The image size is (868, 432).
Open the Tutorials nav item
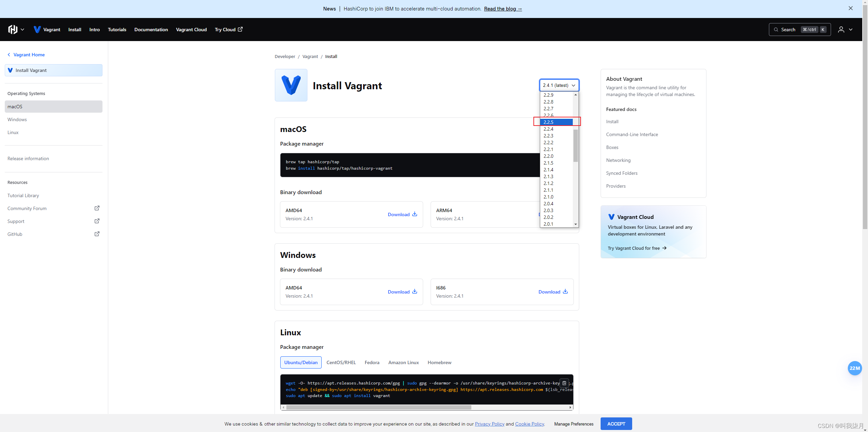tap(117, 30)
